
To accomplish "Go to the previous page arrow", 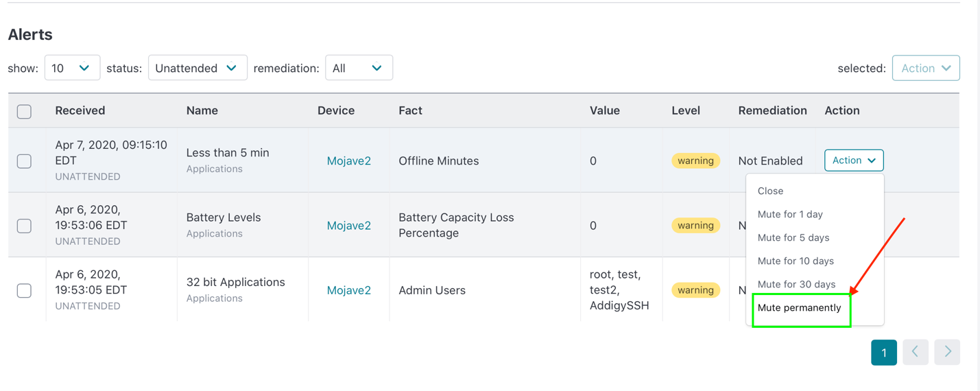I will coord(915,352).
